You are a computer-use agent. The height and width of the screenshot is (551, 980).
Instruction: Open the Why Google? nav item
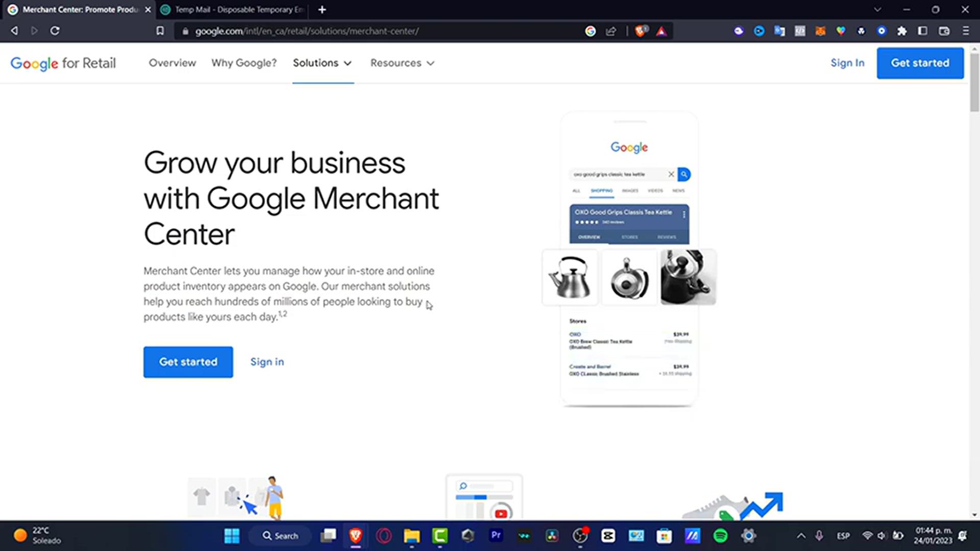click(244, 63)
